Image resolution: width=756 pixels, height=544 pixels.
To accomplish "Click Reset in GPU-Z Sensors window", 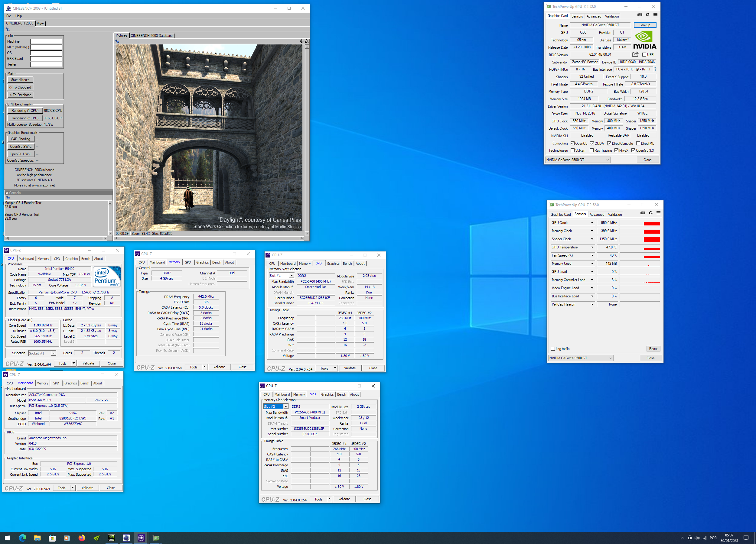I will point(653,349).
